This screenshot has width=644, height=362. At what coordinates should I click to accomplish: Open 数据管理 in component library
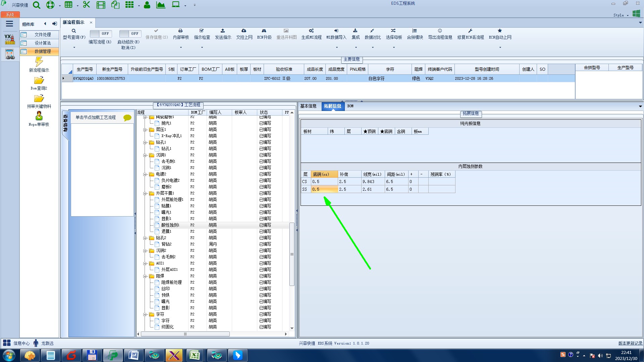[39, 51]
